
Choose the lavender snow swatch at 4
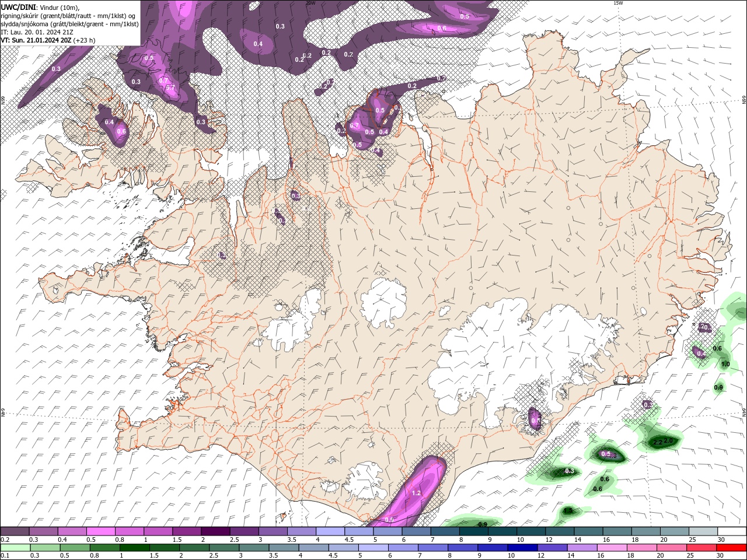(330, 531)
